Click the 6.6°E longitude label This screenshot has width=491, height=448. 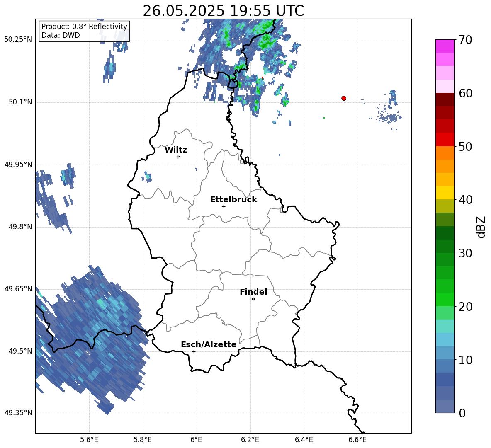(357, 440)
